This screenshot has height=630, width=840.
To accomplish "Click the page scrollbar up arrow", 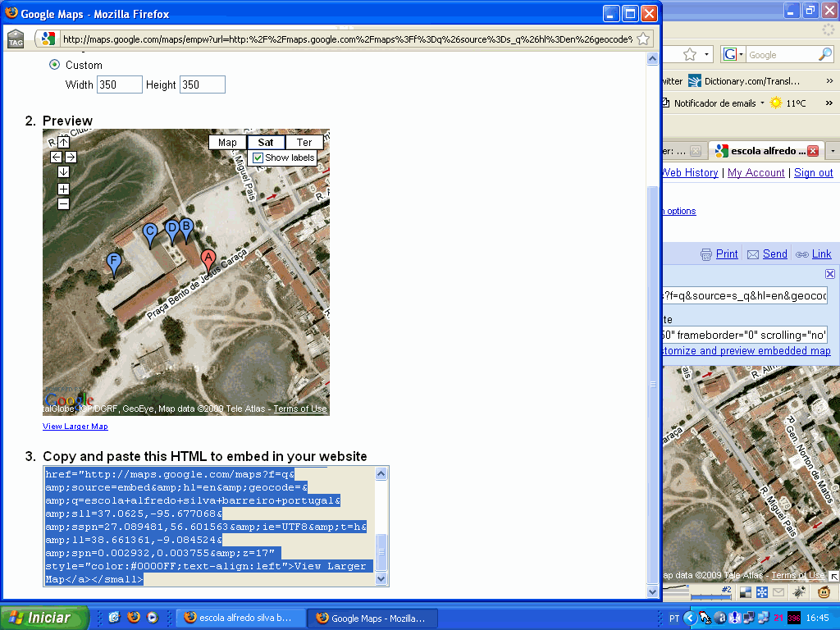I will pos(652,58).
